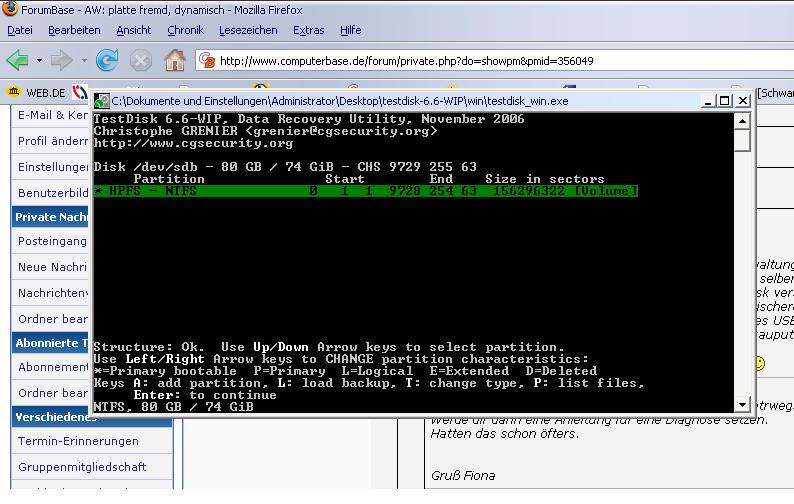The width and height of the screenshot is (794, 504).
Task: Click the Stop loading icon
Action: tap(140, 61)
